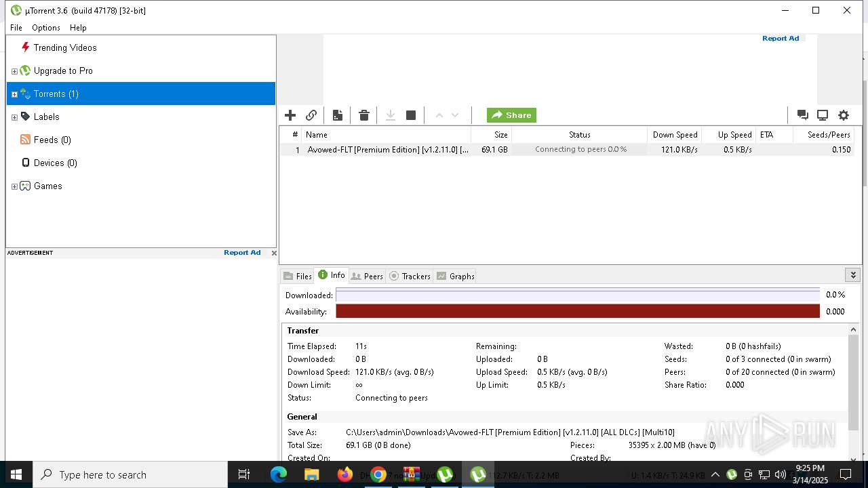Expand the Labels tree node
The width and height of the screenshot is (868, 488).
14,117
